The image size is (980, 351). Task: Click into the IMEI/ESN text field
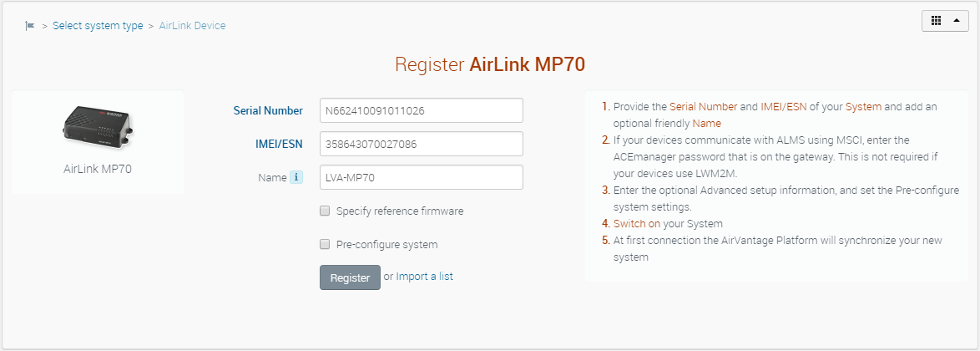[x=421, y=144]
